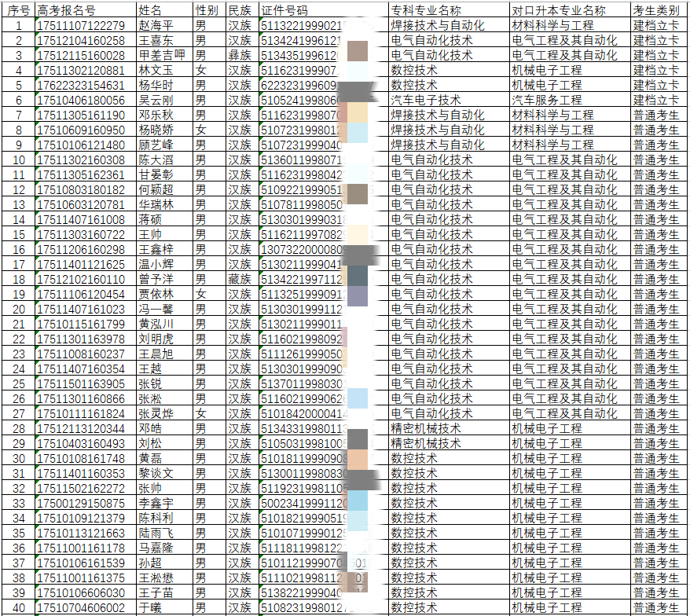Screen dimensions: 690x616
Task: Click the row number 40 cell
Action: 19,607
